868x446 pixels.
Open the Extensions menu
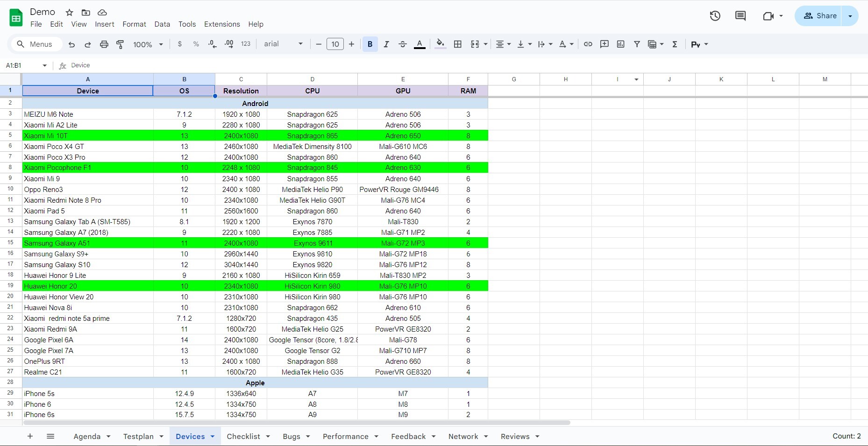point(222,24)
